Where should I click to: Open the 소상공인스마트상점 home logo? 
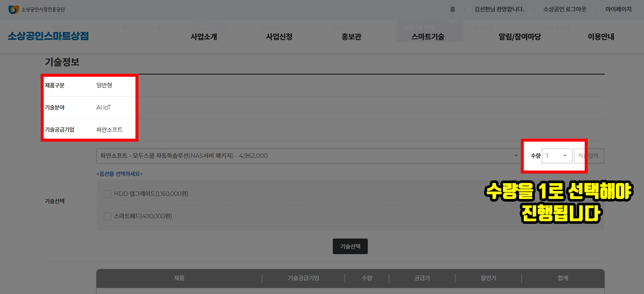48,36
